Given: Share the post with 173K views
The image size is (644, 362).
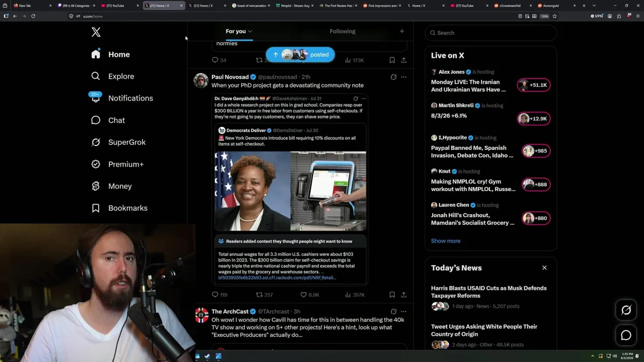Looking at the screenshot, I should 404,60.
